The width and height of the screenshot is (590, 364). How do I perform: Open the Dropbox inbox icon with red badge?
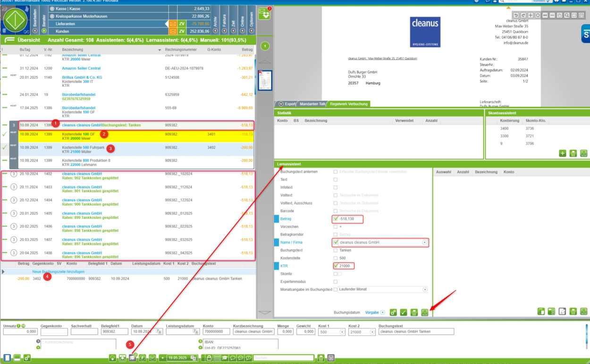point(264,14)
